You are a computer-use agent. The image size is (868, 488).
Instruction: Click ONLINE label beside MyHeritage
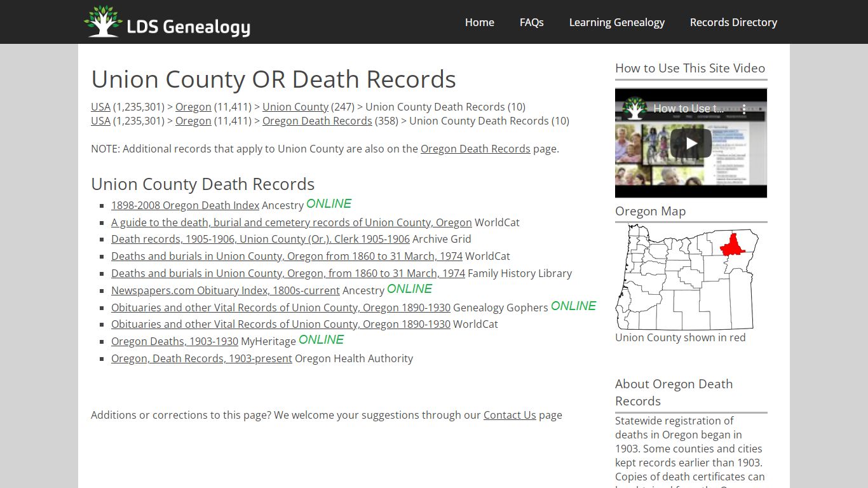coord(321,340)
